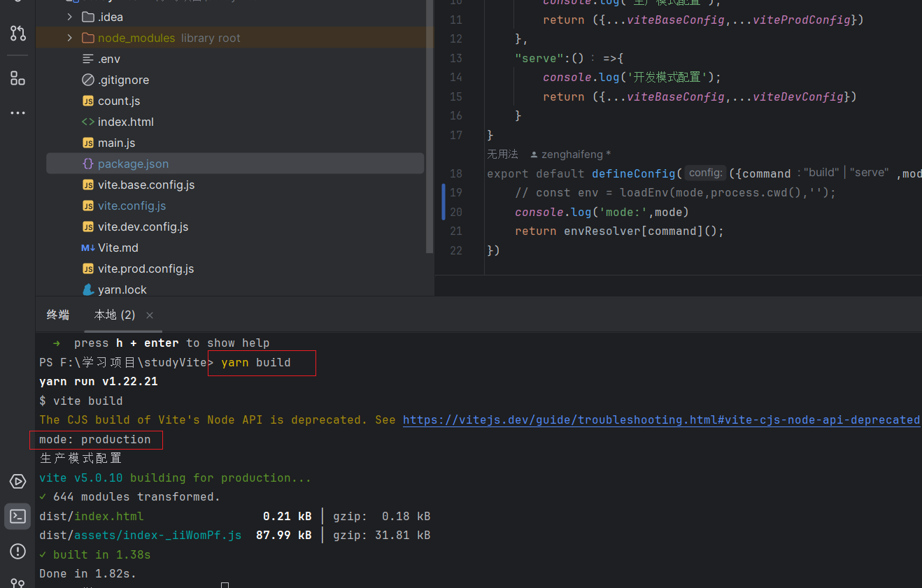Click line number 21 in gutter

coord(456,231)
